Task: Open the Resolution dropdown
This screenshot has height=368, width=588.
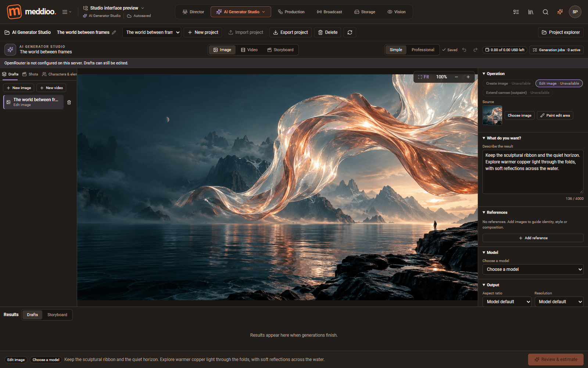Action: [559, 302]
